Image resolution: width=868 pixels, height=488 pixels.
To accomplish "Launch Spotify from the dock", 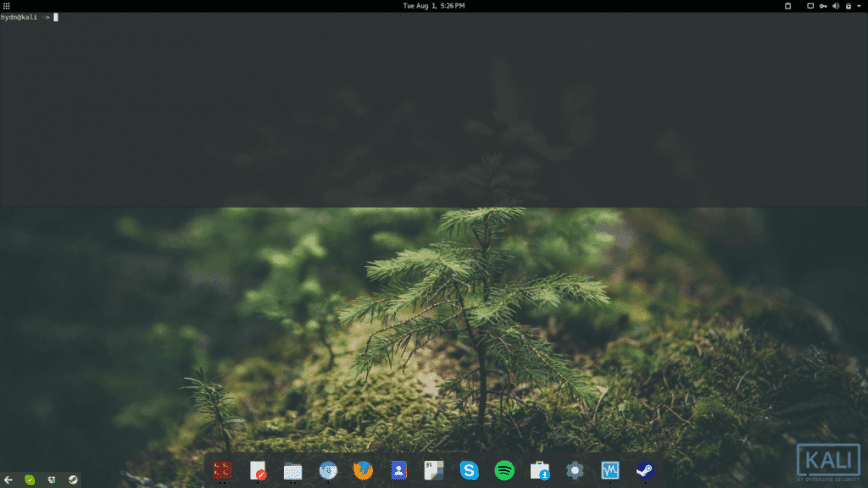I will [x=504, y=470].
